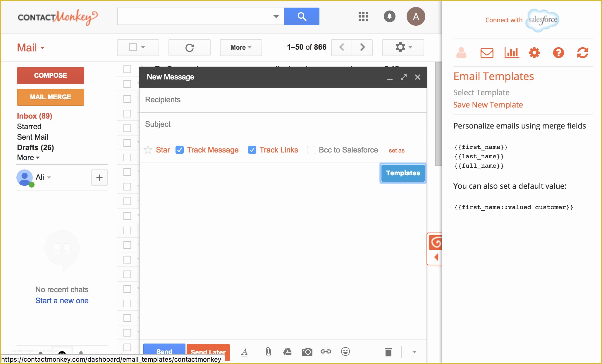Discard the draft with the trash icon
The image size is (602, 364).
[x=388, y=352]
